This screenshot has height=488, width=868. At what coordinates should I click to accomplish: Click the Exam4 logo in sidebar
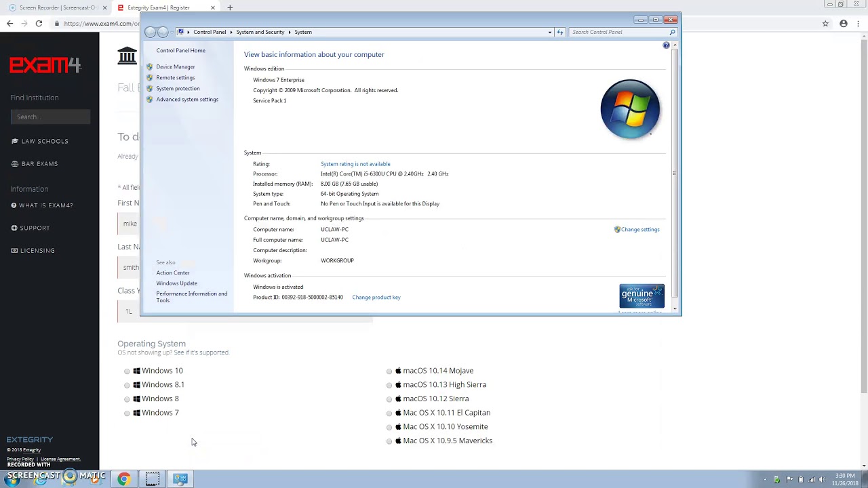(x=45, y=65)
